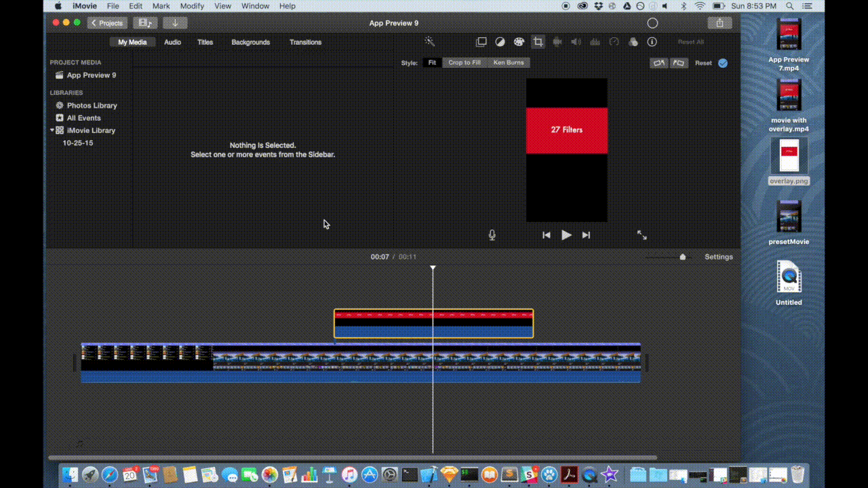This screenshot has height=488, width=868.
Task: Open the Settings menu in timeline
Action: click(x=718, y=257)
